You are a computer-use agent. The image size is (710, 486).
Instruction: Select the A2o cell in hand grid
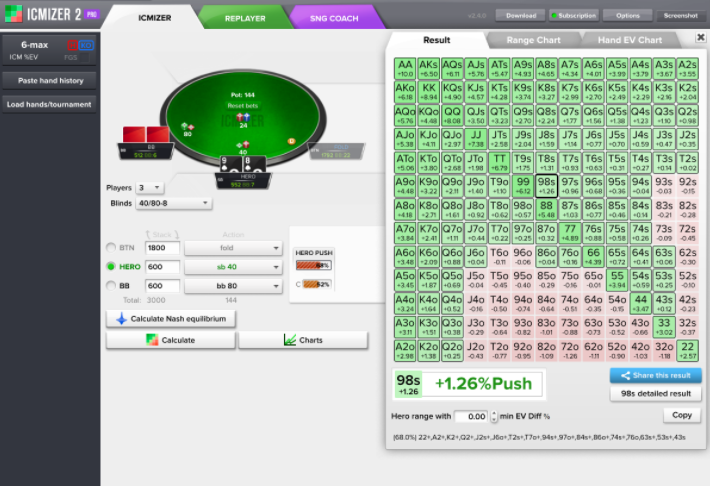click(405, 351)
